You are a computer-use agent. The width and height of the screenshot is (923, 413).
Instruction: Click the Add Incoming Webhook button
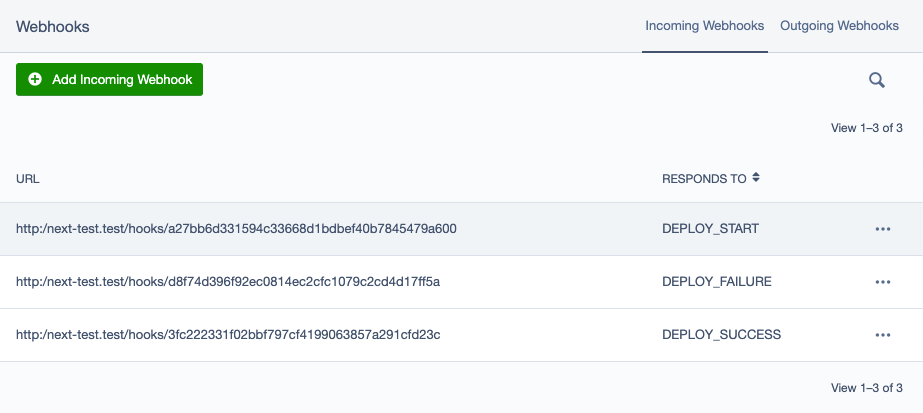[x=109, y=79]
